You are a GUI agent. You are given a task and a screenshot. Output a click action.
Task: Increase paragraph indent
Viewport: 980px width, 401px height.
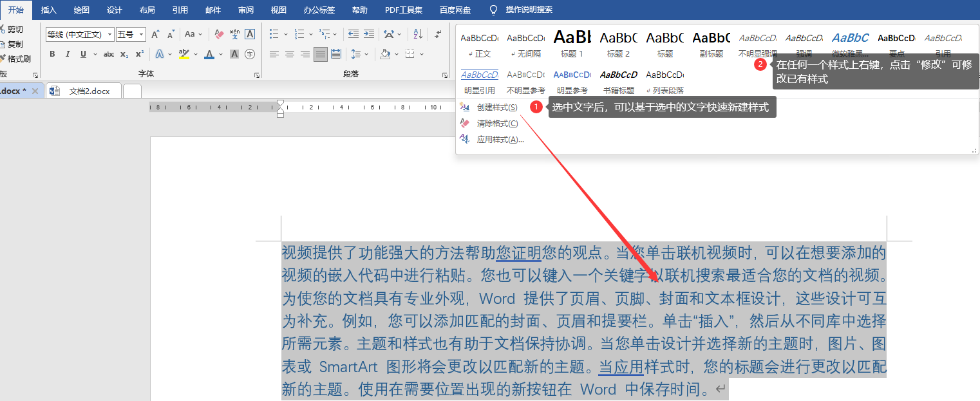369,35
